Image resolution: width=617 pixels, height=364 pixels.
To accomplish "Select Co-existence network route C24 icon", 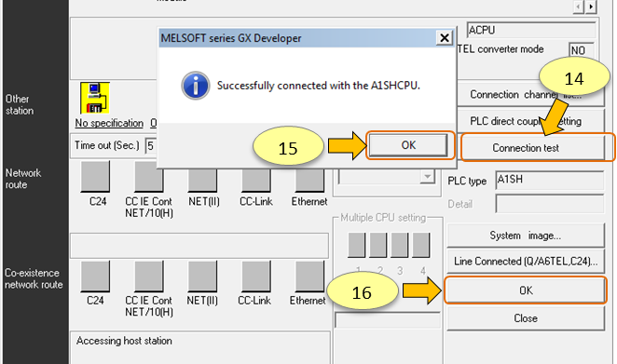I will pos(95,276).
